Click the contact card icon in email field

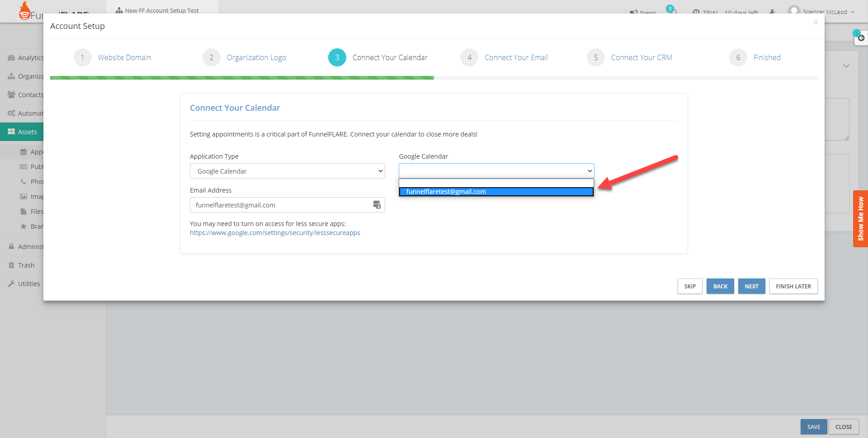click(x=377, y=205)
